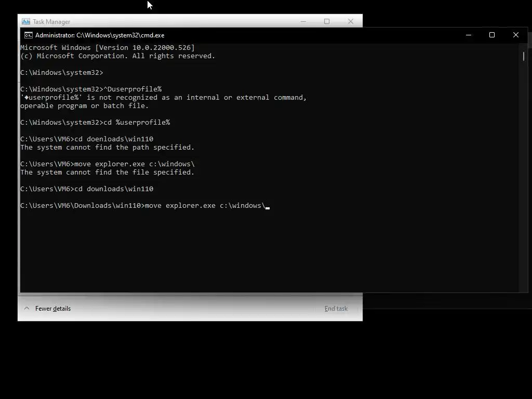This screenshot has width=532, height=399.
Task: Click the empty 'C:\Windows\system32>' prompt line
Action: 62,73
